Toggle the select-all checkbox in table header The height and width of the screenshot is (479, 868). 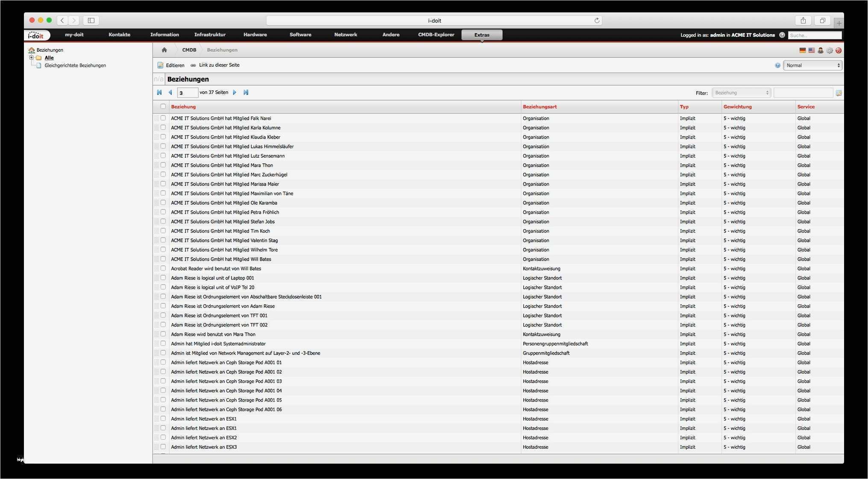pyautogui.click(x=163, y=106)
